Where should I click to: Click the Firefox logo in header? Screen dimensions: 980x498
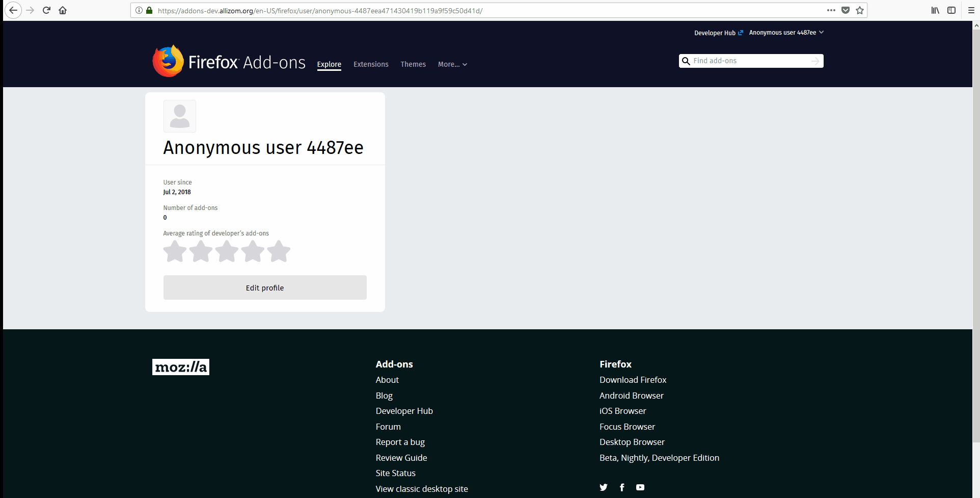168,61
